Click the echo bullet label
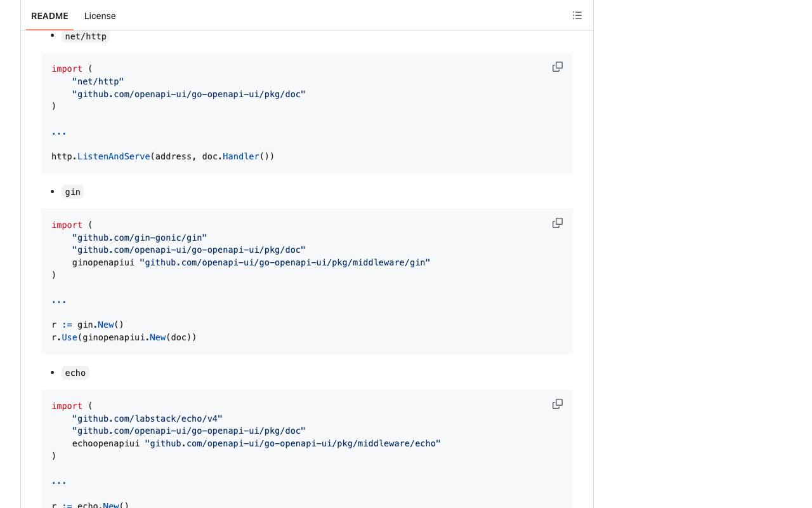 (x=75, y=373)
